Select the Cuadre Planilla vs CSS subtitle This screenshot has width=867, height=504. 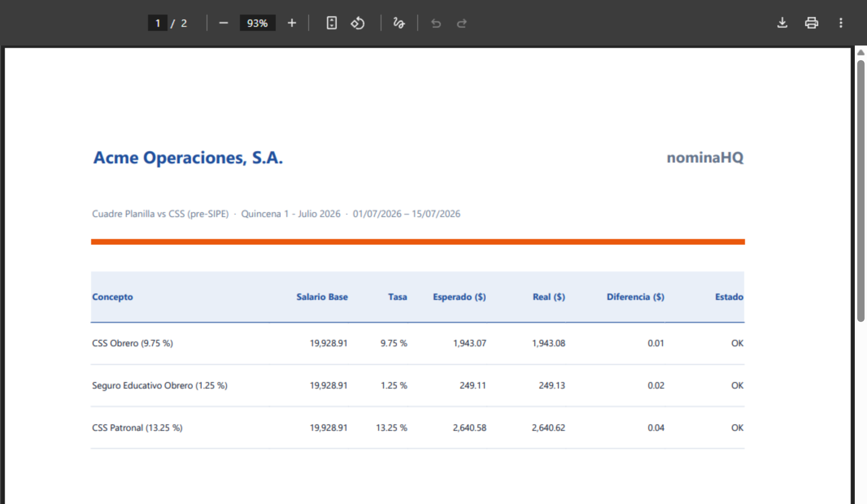[276, 214]
